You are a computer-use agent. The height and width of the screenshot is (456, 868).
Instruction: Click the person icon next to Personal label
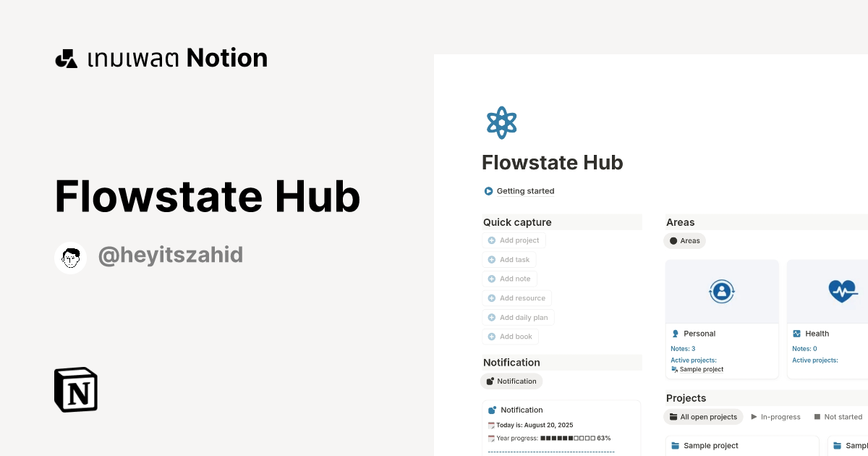(x=675, y=334)
